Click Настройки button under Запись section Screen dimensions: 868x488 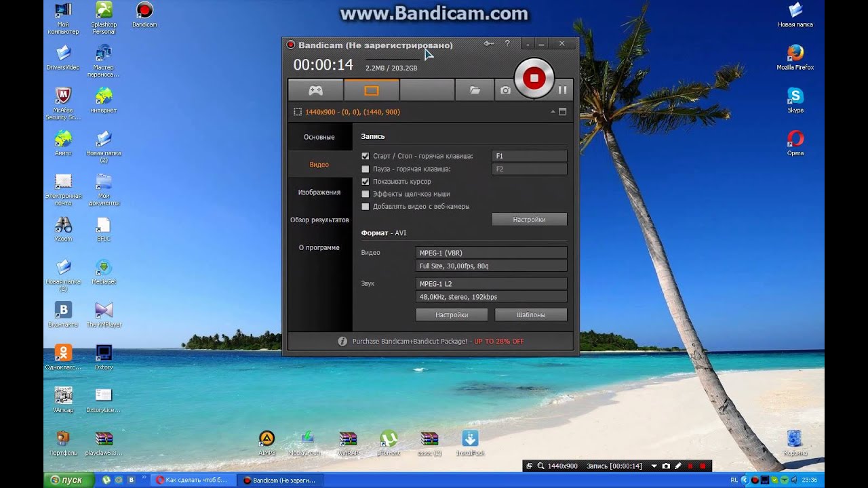[529, 220]
